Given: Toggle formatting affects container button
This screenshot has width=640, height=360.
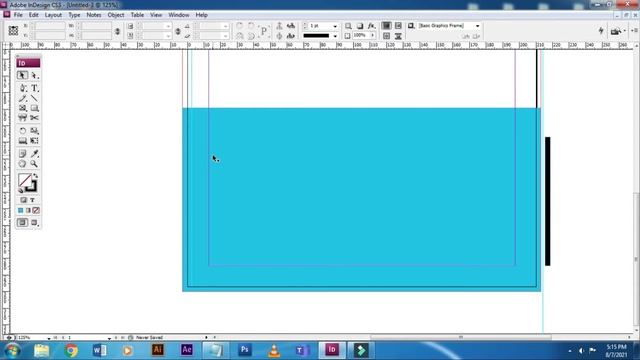Looking at the screenshot, I should coord(23,200).
